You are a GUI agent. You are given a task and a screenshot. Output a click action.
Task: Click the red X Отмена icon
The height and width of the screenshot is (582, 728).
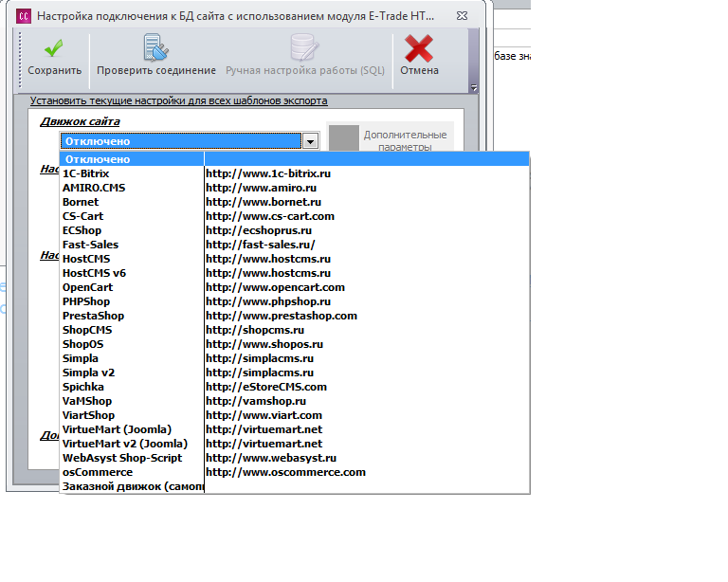click(x=419, y=48)
